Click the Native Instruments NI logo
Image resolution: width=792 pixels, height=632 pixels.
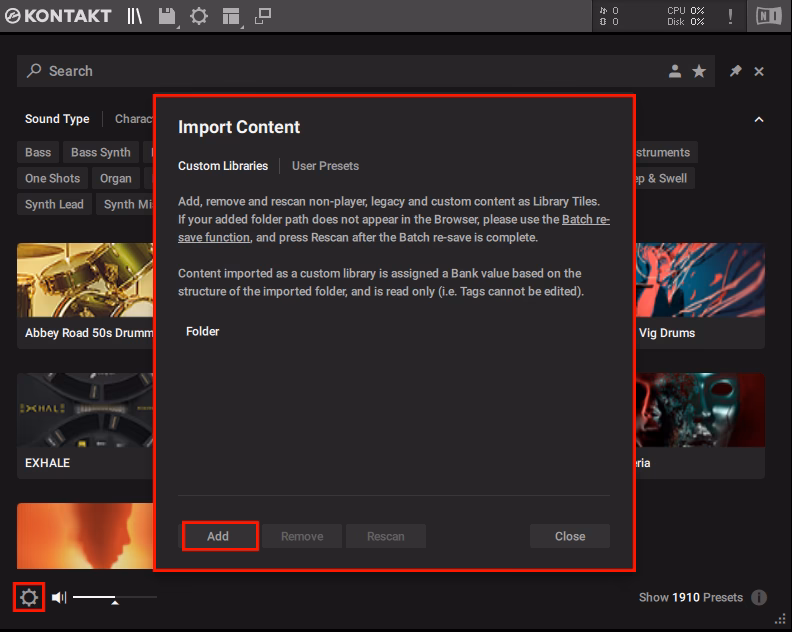pos(769,16)
